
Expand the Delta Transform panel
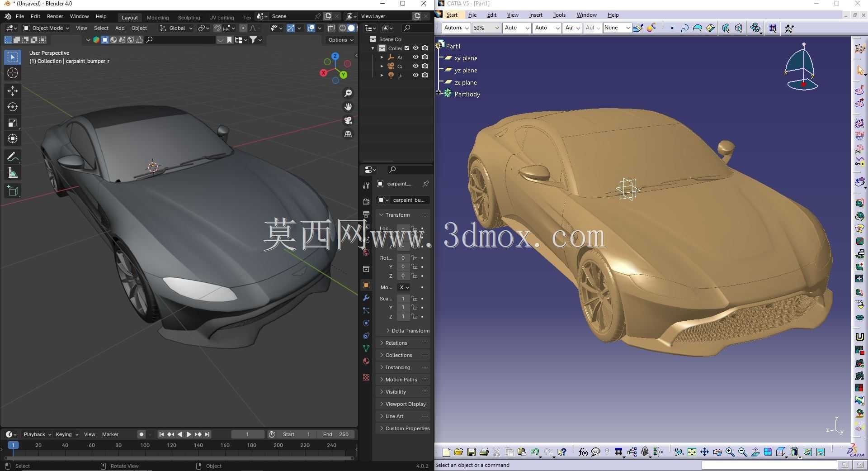407,331
